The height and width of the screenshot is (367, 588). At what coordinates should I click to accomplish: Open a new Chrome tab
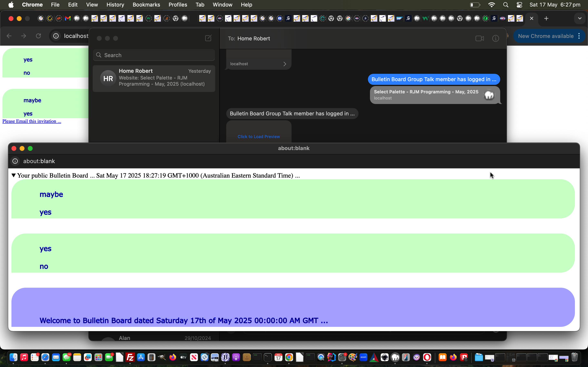pos(546,18)
